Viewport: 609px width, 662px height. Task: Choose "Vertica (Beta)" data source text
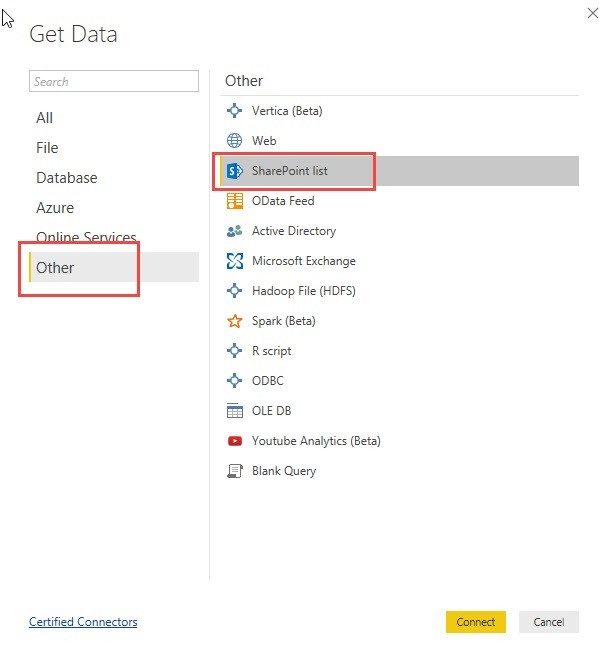tap(287, 111)
